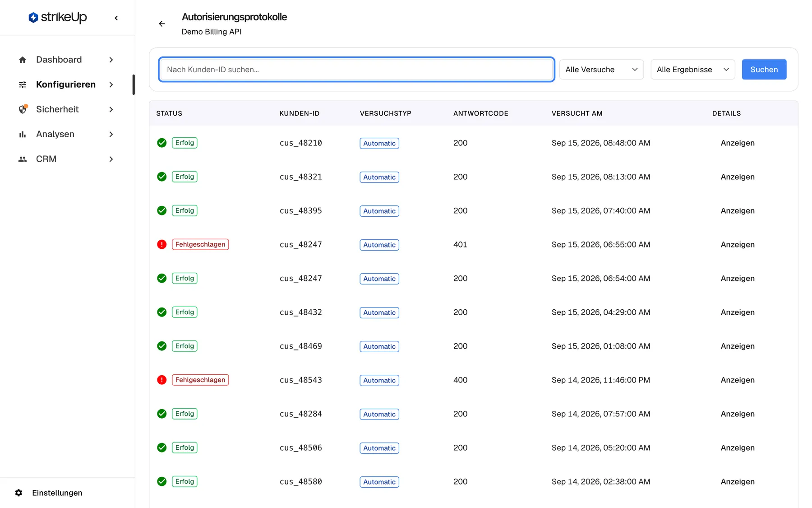The height and width of the screenshot is (508, 812).
Task: Click the strikeUp logo
Action: (x=58, y=18)
